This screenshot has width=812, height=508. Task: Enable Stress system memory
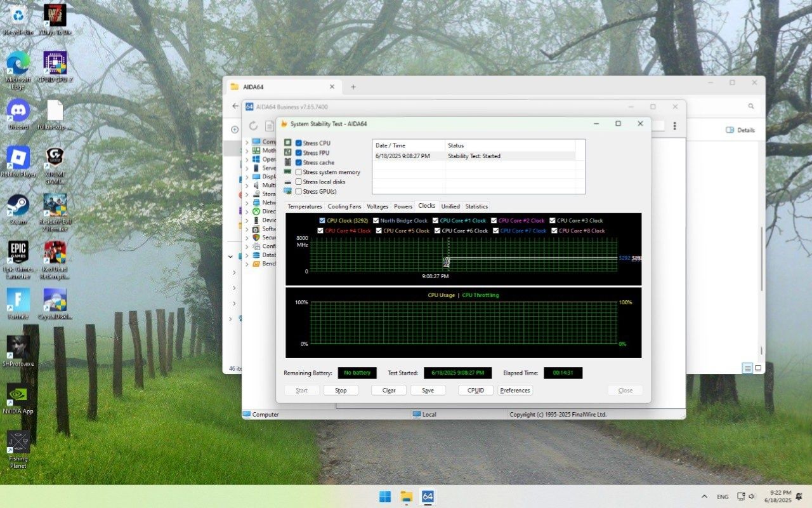[299, 172]
